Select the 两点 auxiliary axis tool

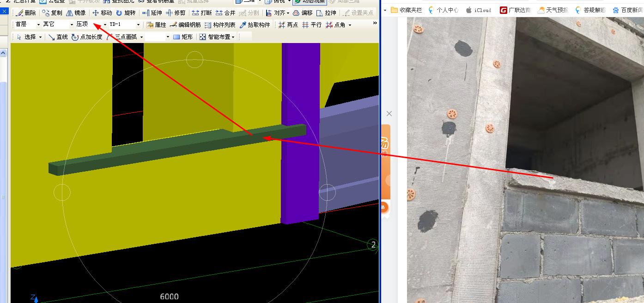pos(288,25)
